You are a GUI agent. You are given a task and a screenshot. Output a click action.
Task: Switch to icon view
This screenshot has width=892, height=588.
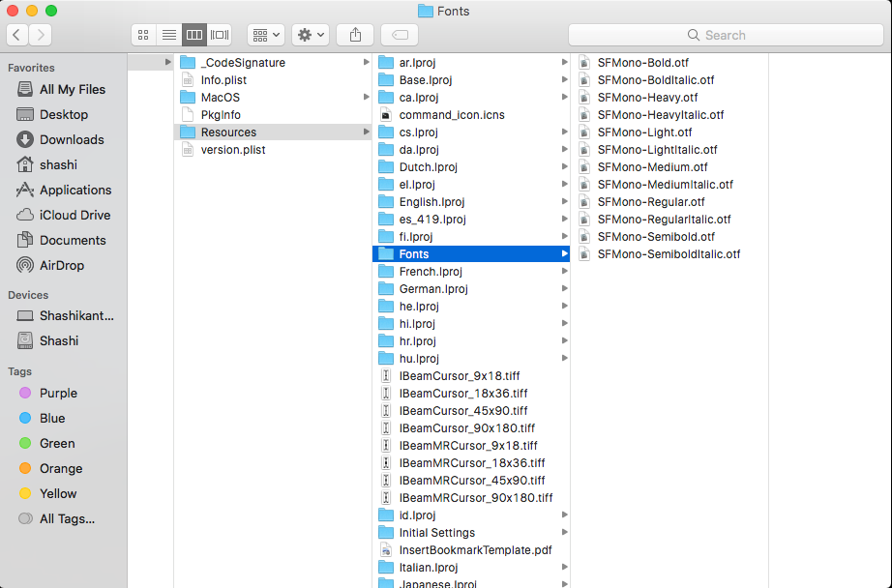coord(143,35)
